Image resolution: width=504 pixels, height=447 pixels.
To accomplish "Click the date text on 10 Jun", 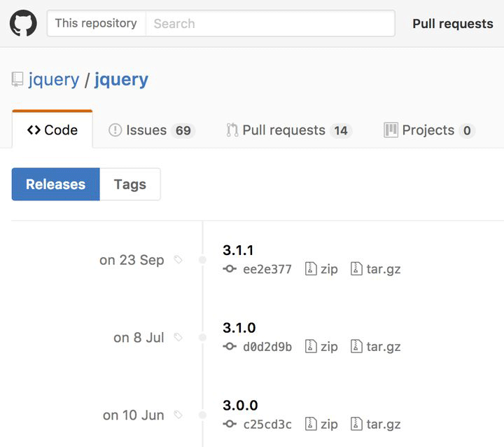I will point(134,415).
